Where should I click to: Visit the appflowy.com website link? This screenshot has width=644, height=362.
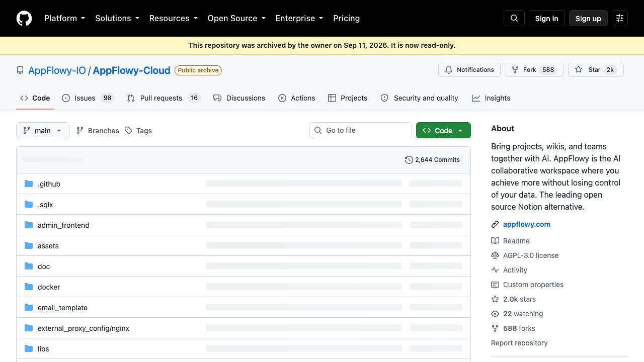coord(527,224)
